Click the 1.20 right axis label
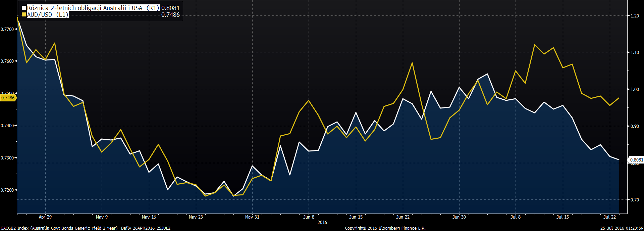The height and width of the screenshot is (231, 644). pyautogui.click(x=635, y=16)
